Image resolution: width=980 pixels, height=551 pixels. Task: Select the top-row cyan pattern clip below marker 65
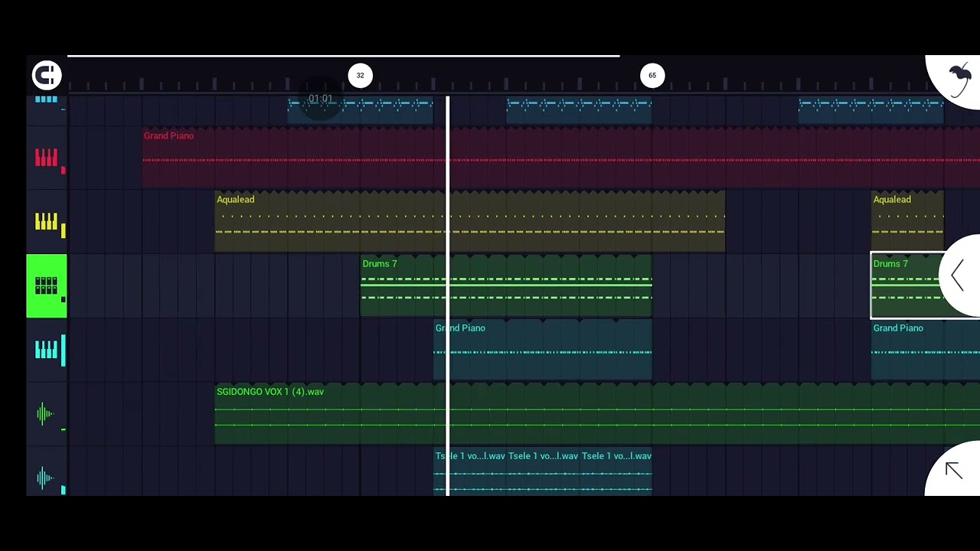pos(579,109)
